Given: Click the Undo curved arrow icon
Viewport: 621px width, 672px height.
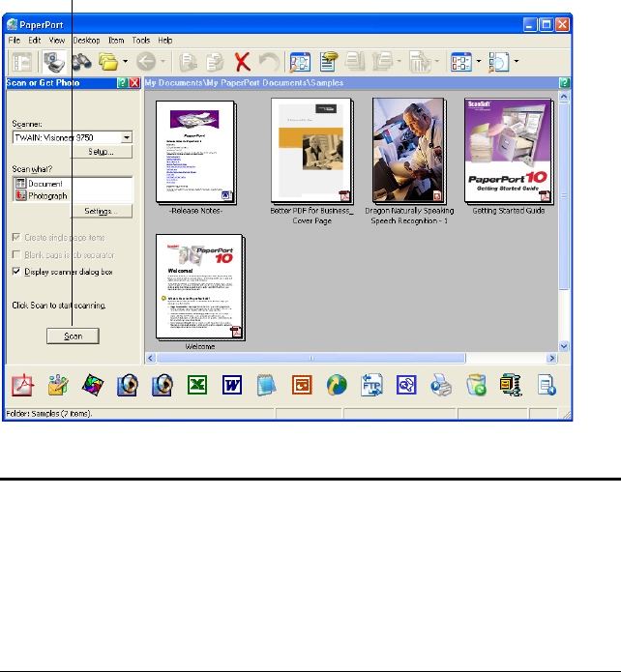Looking at the screenshot, I should pyautogui.click(x=269, y=62).
